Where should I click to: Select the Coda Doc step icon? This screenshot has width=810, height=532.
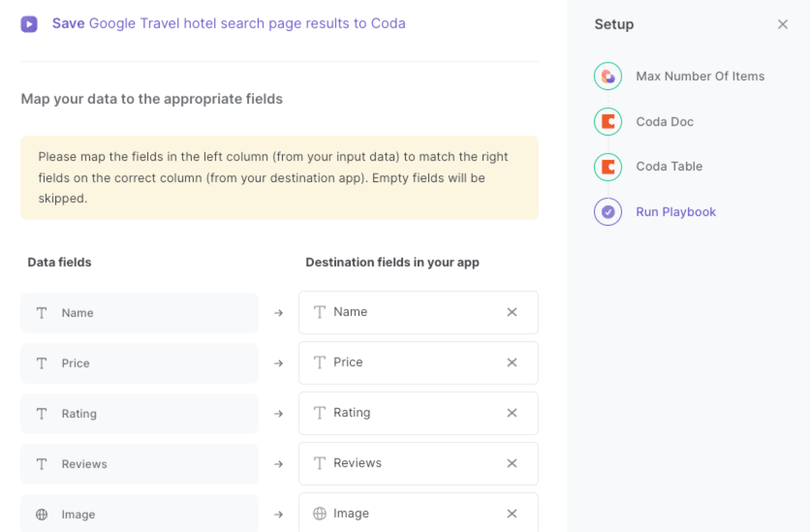click(608, 121)
